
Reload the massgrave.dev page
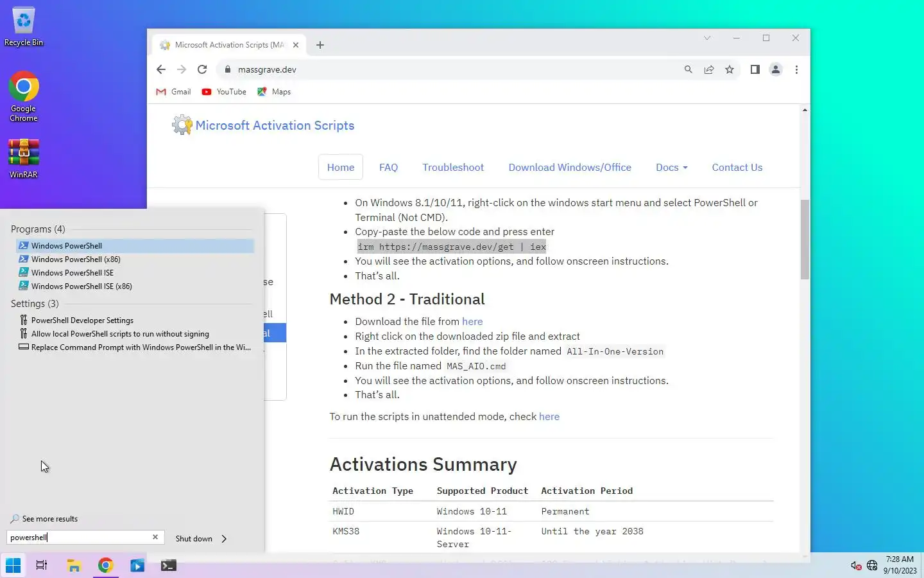point(202,69)
